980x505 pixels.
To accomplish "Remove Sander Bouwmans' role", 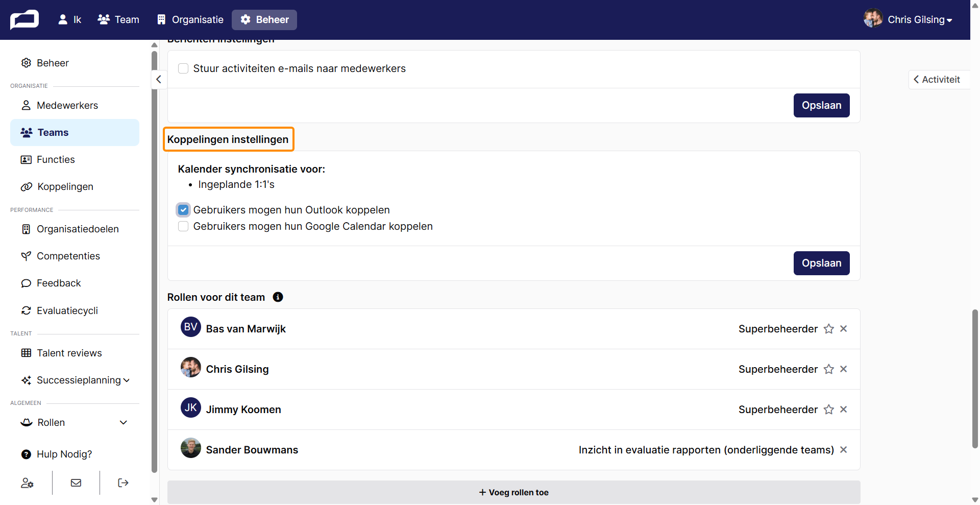I will pos(844,450).
